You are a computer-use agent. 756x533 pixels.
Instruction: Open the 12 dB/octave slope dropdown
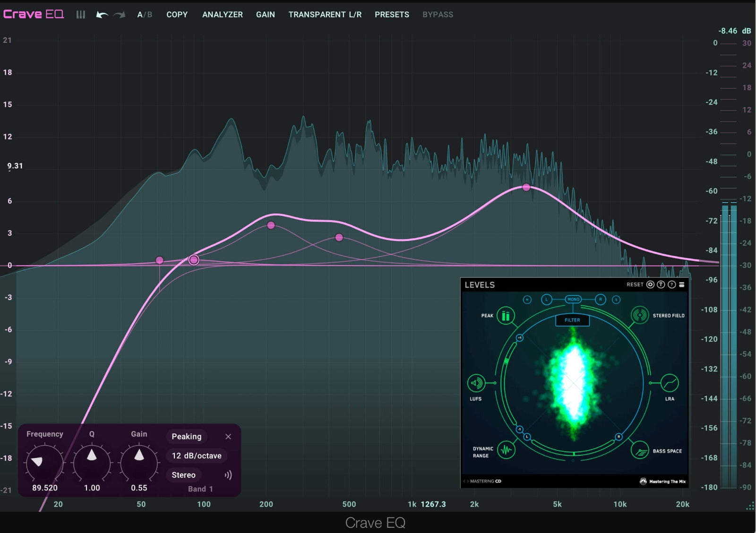click(197, 456)
